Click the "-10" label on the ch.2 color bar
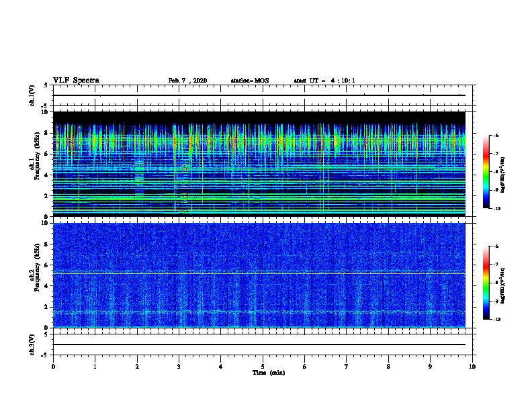The width and height of the screenshot is (532, 411). [496, 320]
